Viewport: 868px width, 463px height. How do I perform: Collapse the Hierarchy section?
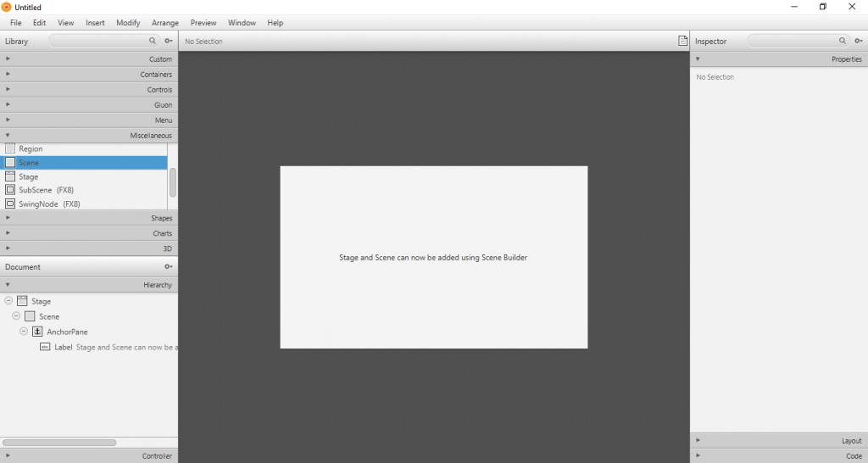tap(88, 285)
